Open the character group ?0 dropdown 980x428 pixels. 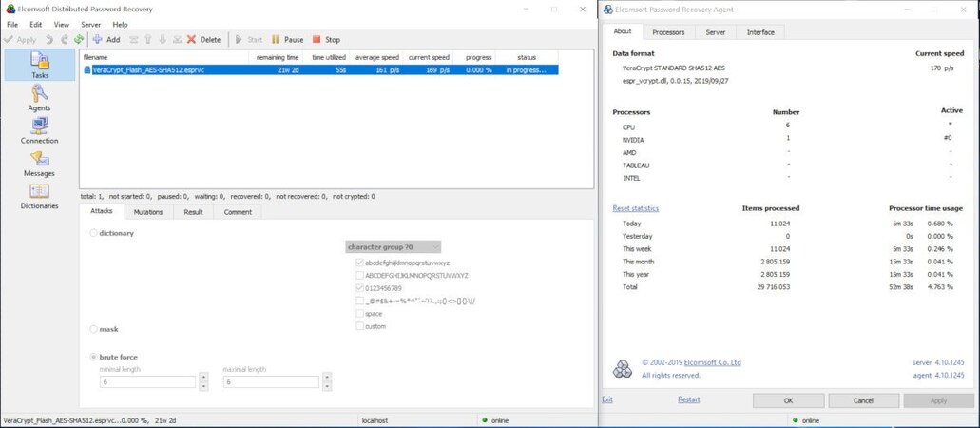394,247
